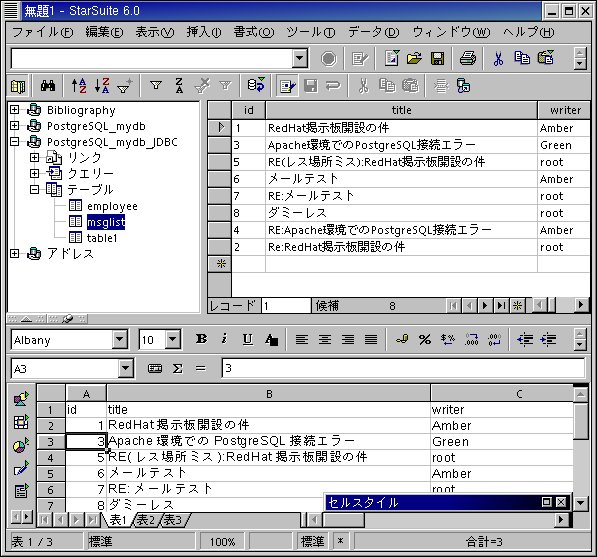
Task: Cut selection with scissors in main toolbar
Action: [x=498, y=58]
